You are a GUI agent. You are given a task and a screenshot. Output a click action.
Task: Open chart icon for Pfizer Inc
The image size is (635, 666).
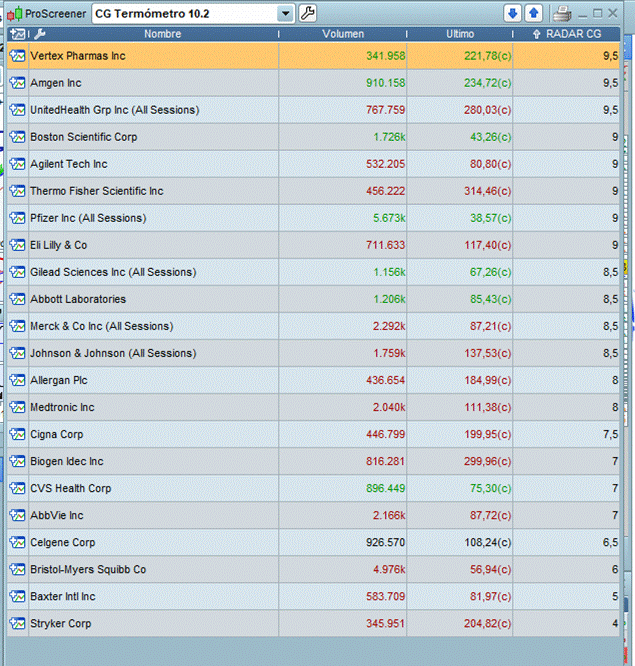[17, 218]
